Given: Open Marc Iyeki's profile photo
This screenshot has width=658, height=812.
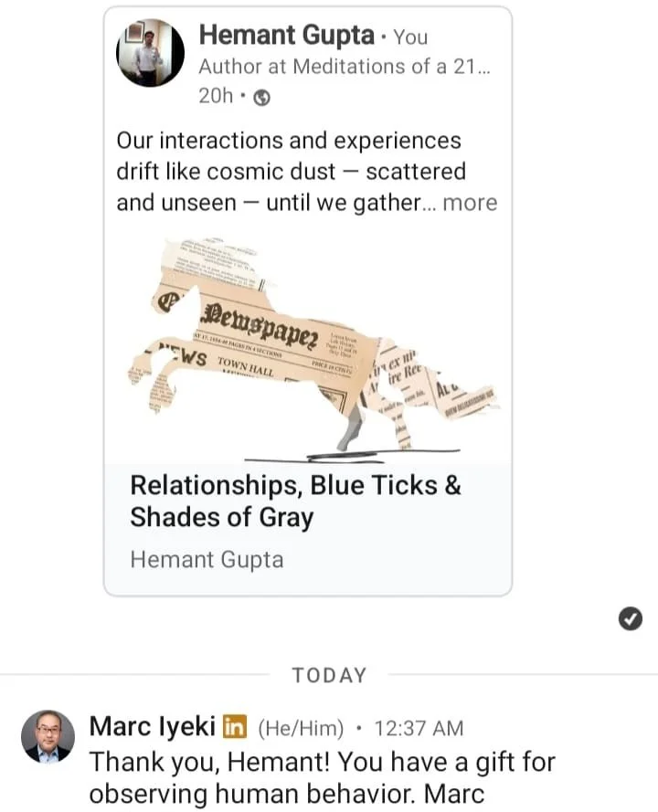Looking at the screenshot, I should click(48, 737).
